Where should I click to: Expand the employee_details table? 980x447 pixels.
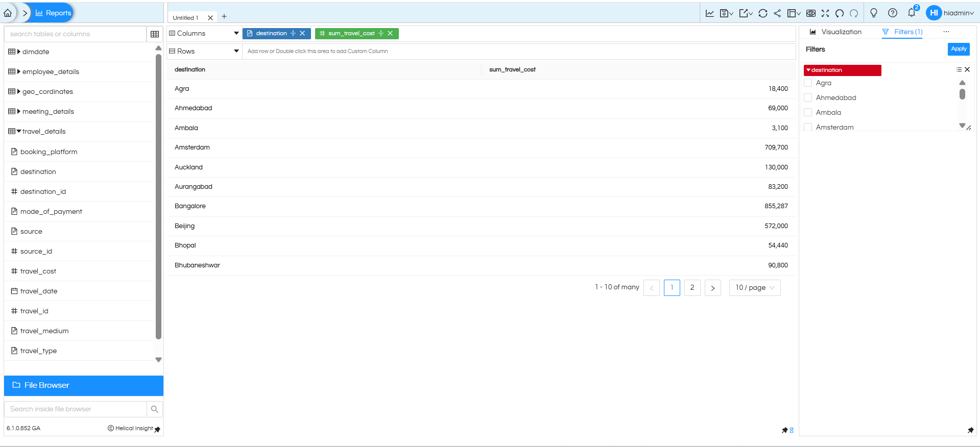coord(19,72)
